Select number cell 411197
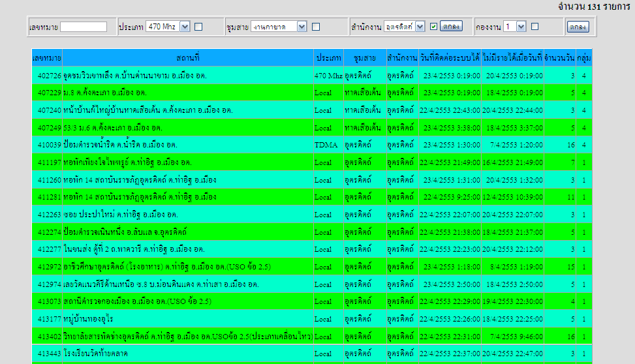This screenshot has height=364, width=635. pyautogui.click(x=47, y=162)
